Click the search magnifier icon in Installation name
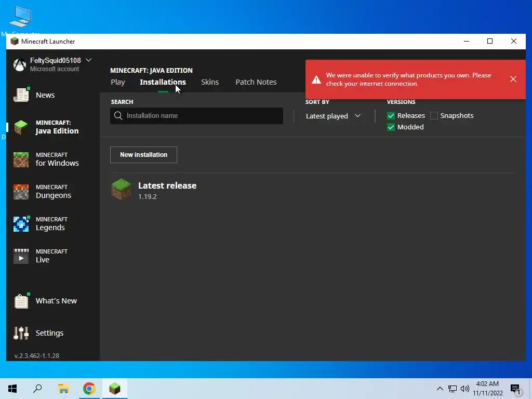The width and height of the screenshot is (532, 399). (118, 116)
